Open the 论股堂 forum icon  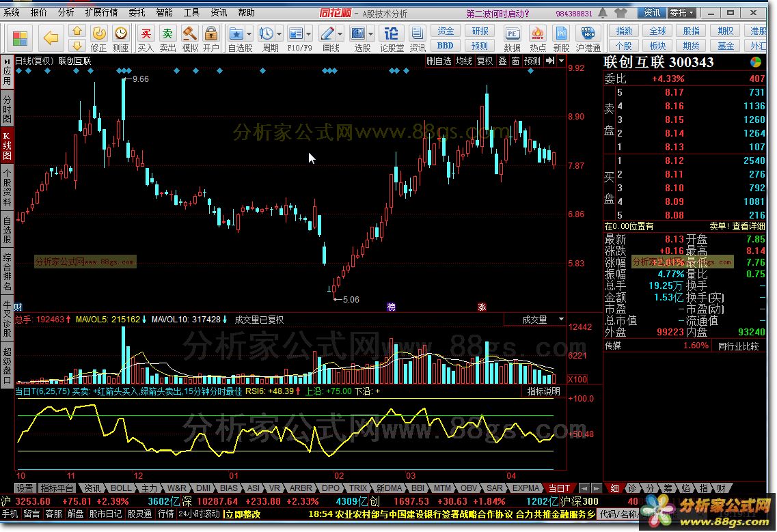(392, 39)
